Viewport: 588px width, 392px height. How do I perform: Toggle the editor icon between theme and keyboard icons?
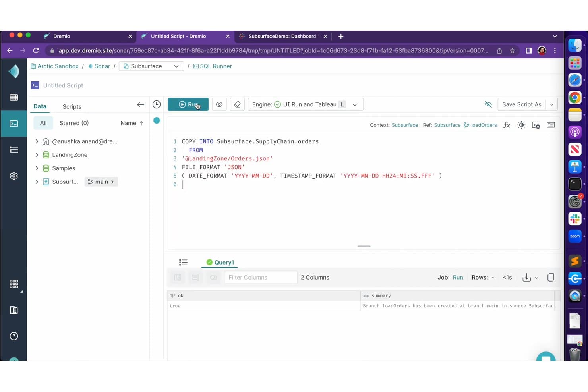click(536, 125)
